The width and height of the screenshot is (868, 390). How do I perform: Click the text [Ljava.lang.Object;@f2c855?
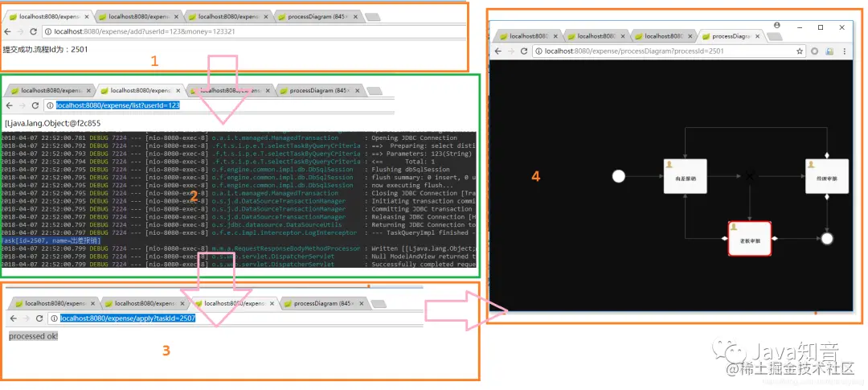(x=52, y=123)
